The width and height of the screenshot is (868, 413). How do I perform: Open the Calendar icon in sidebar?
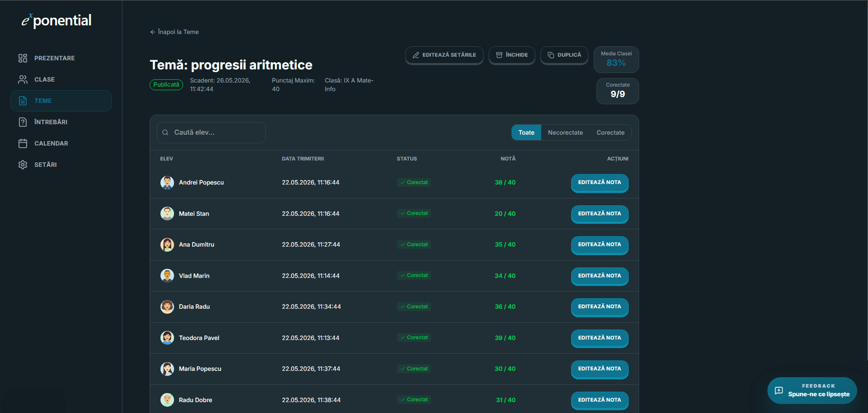click(23, 143)
